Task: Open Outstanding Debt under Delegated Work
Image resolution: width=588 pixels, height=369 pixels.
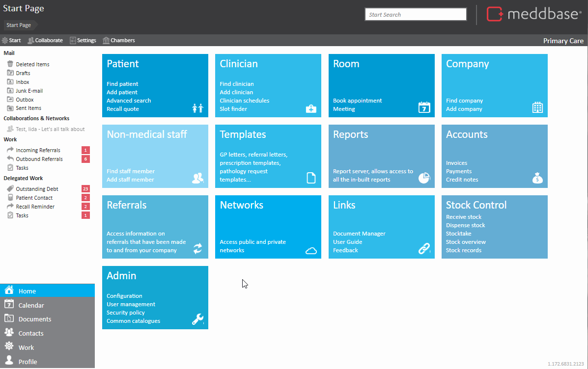Action: (37, 189)
